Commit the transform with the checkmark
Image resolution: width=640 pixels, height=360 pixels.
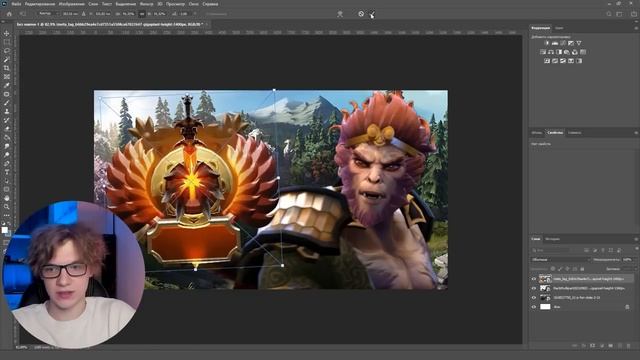[372, 14]
